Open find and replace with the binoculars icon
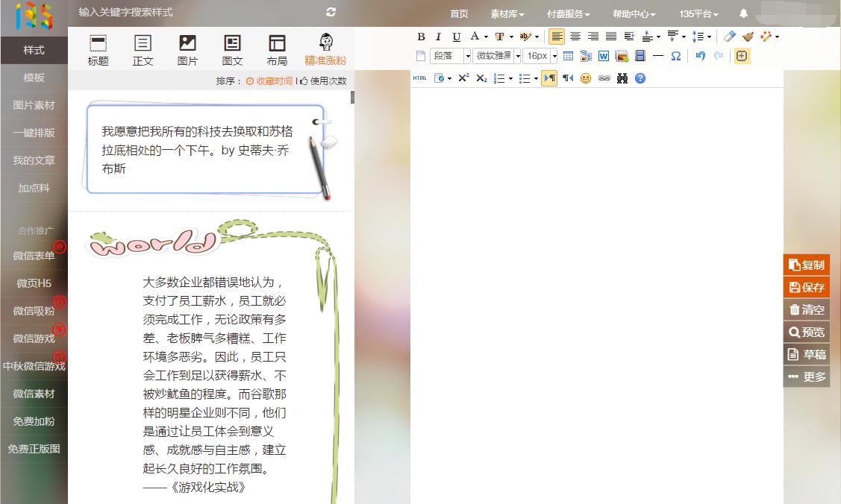This screenshot has width=841, height=504. pos(622,78)
